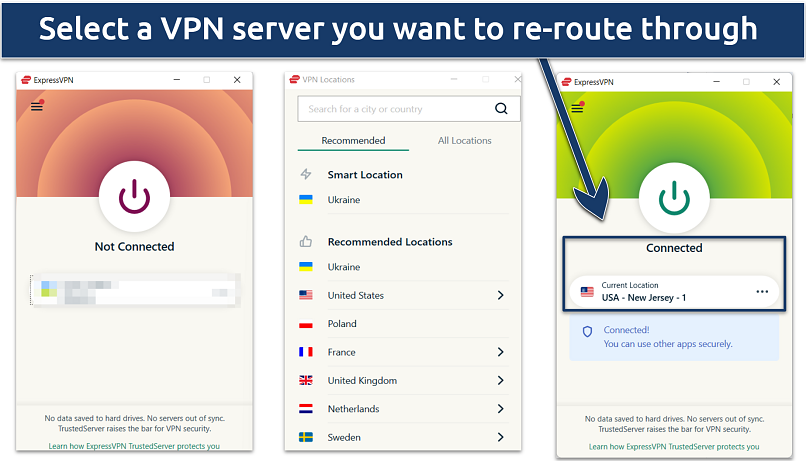Expand United Kingdom server locations

coord(501,381)
